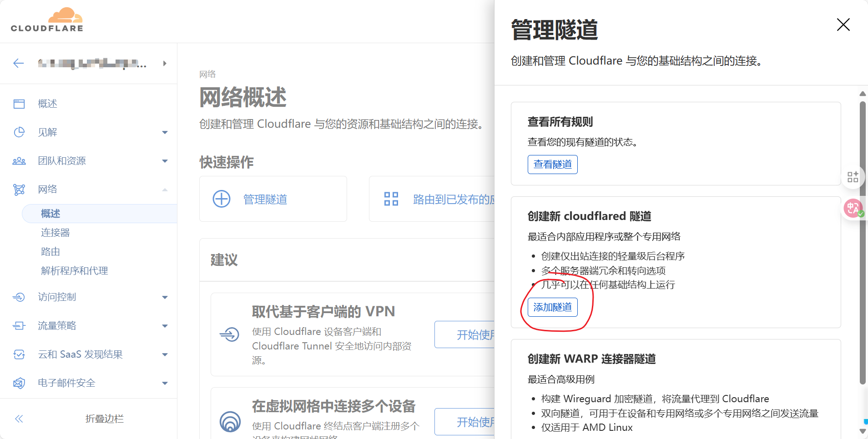Viewport: 868px width, 439px height.
Task: Click the 概述 window icon in sidebar
Action: click(19, 104)
